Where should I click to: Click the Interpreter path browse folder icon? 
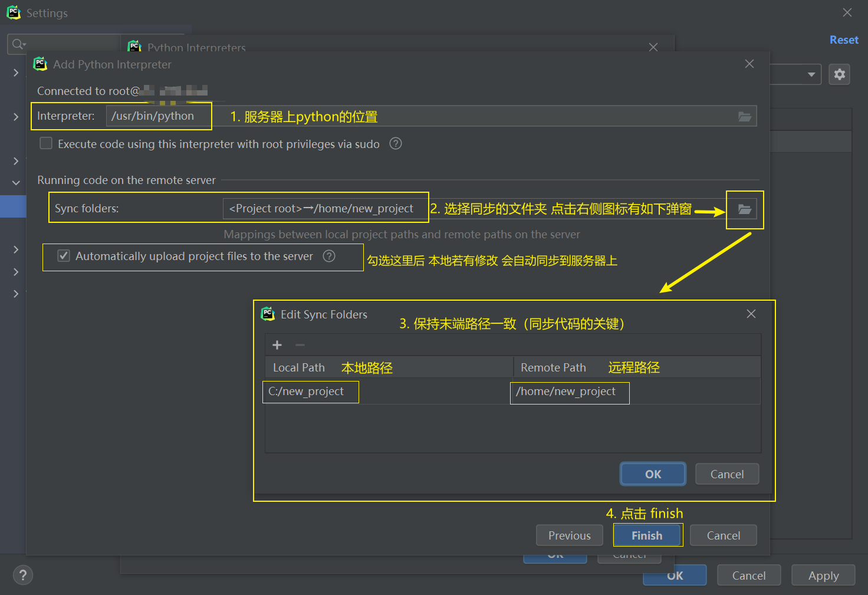[x=744, y=117]
